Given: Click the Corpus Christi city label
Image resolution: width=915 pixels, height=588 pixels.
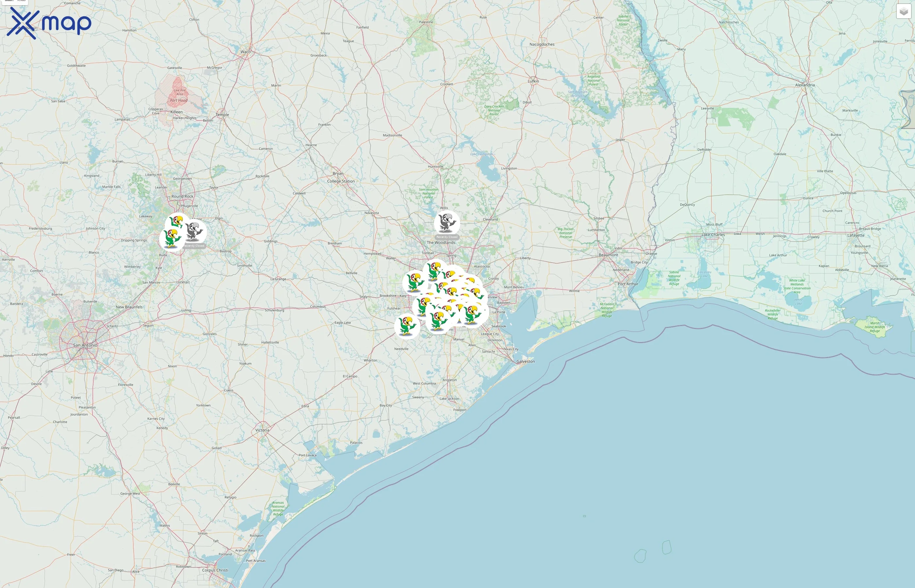Looking at the screenshot, I should coord(215,570).
